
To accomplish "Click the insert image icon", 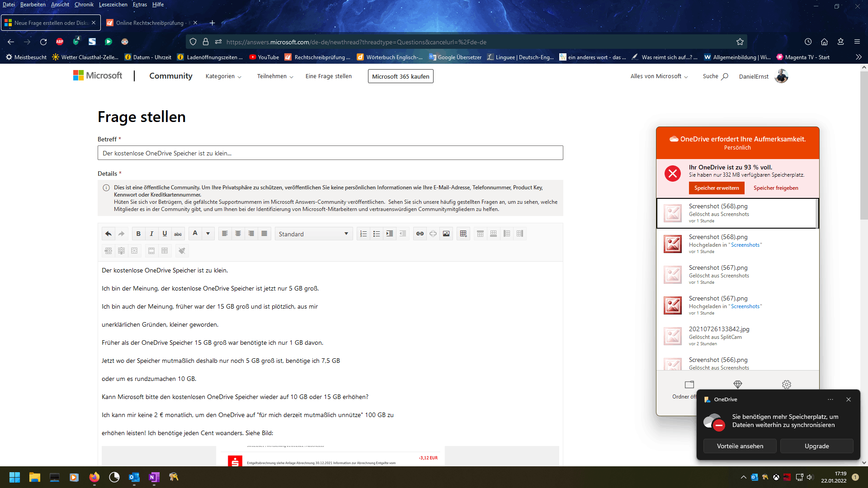I will 446,234.
